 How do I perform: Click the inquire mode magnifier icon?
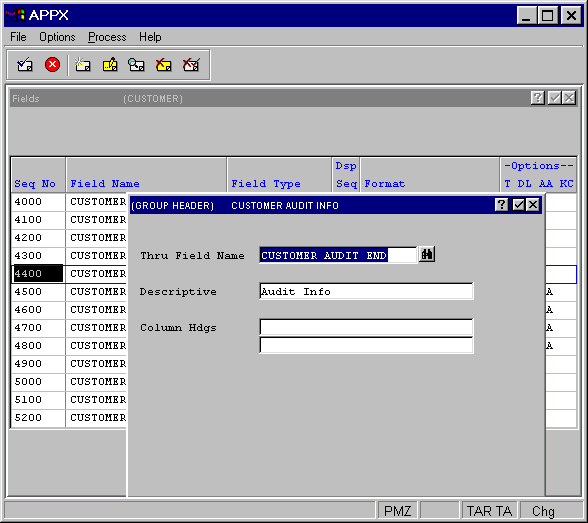136,65
